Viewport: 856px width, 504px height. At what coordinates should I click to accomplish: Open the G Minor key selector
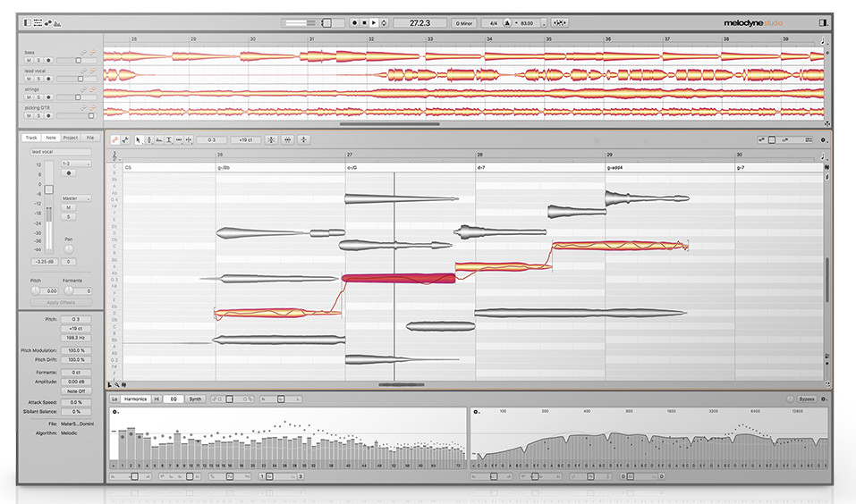pos(464,23)
